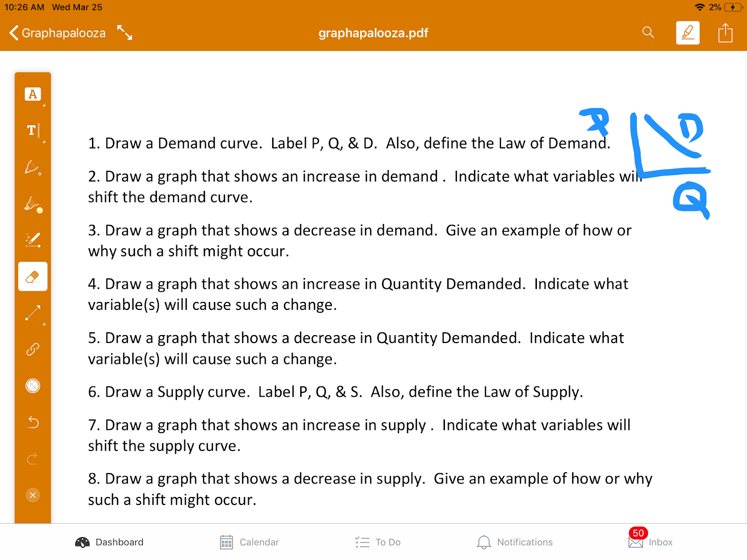Select the link annotation tool
This screenshot has width=747, height=560.
[x=33, y=349]
